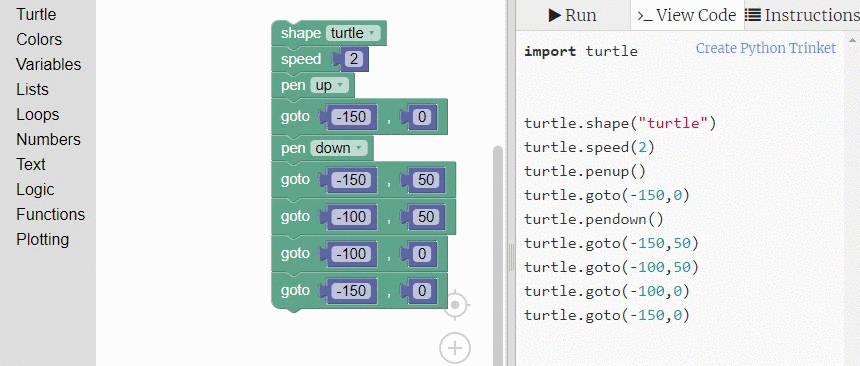Image resolution: width=860 pixels, height=366 pixels.
Task: Run the program with the play icon
Action: pyautogui.click(x=555, y=15)
